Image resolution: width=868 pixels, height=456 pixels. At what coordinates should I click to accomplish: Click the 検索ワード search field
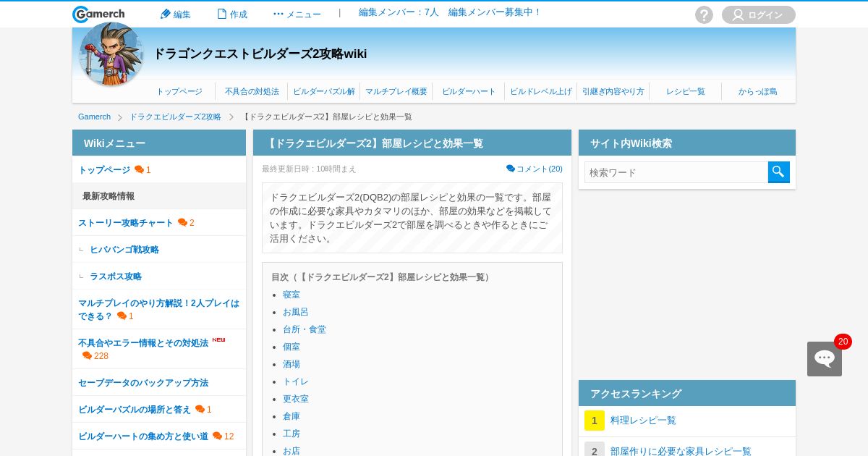(676, 172)
